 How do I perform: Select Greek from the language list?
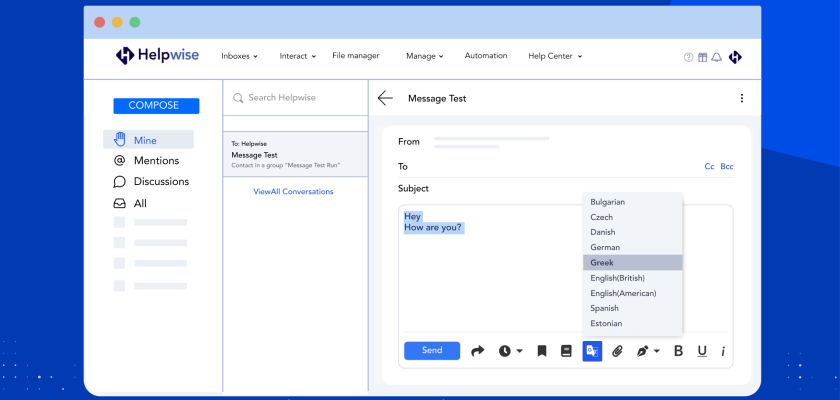click(632, 263)
